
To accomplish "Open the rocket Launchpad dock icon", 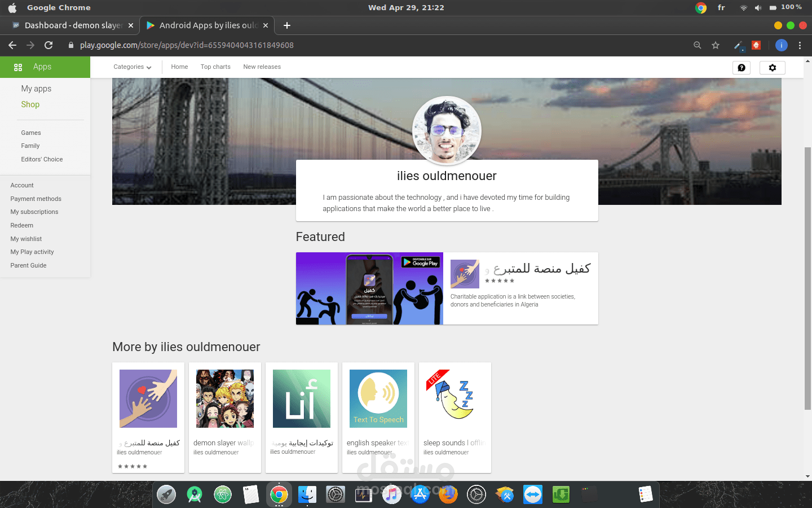I will [x=166, y=494].
